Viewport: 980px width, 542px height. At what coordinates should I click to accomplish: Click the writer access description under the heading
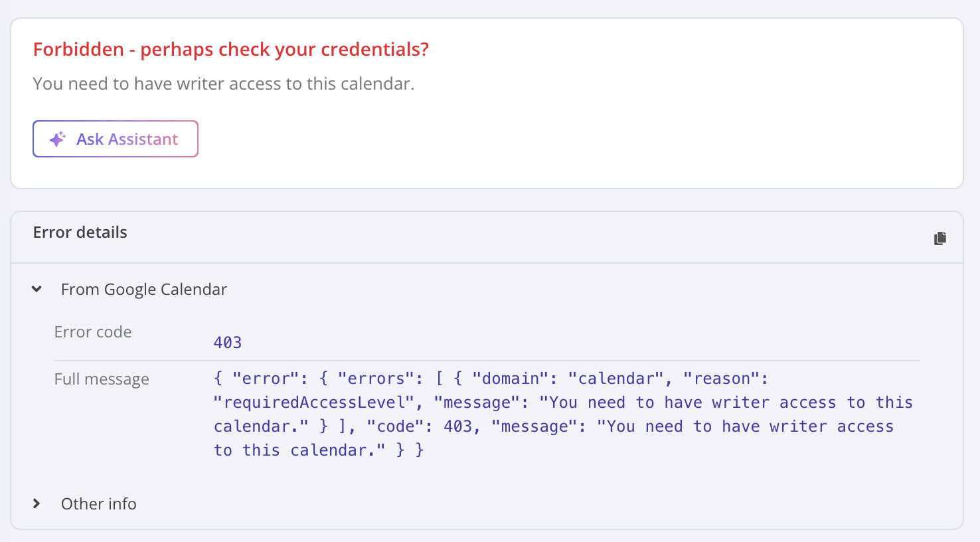224,84
